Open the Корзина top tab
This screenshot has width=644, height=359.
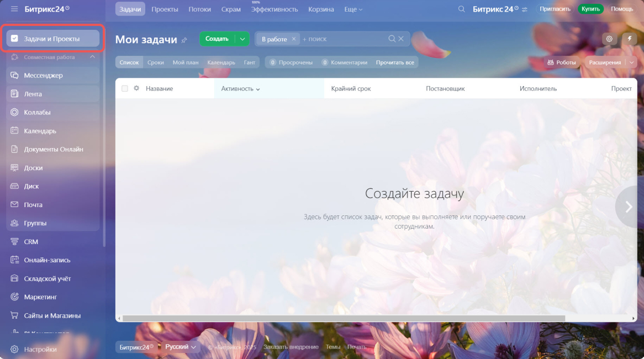click(x=321, y=9)
